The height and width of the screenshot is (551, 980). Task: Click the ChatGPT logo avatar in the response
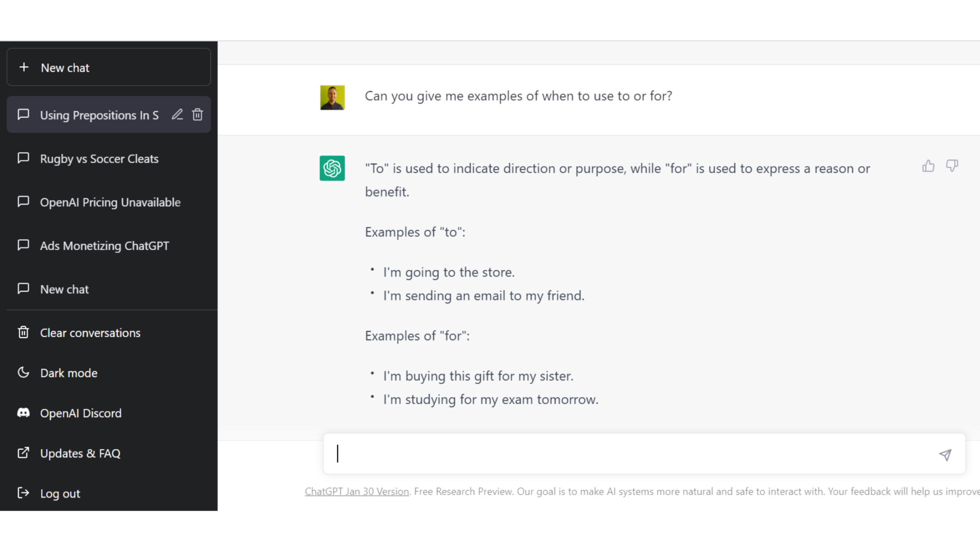click(x=332, y=168)
